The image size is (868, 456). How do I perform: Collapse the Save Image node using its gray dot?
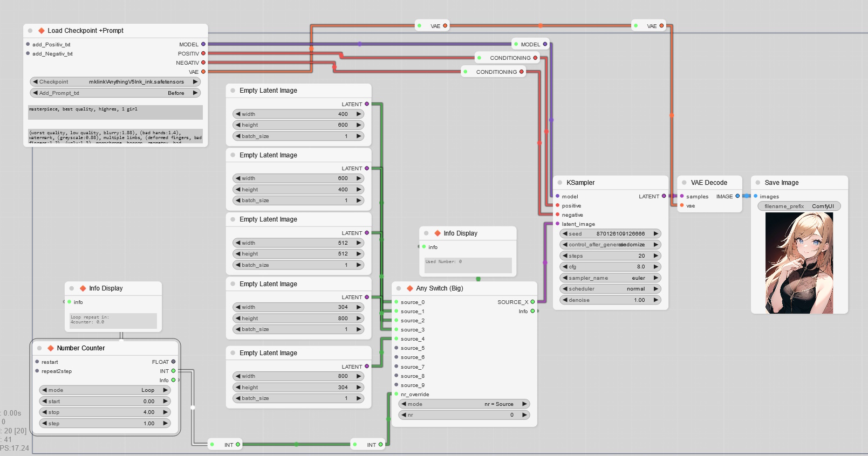758,183
